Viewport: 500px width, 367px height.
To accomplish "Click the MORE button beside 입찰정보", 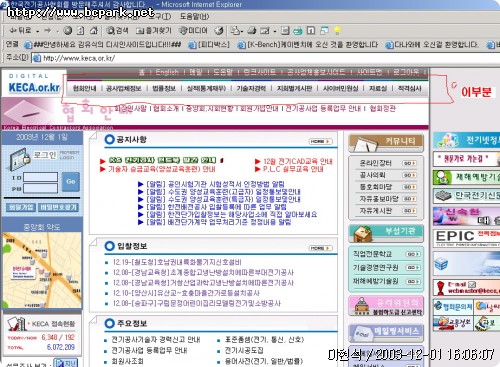I will tap(320, 248).
